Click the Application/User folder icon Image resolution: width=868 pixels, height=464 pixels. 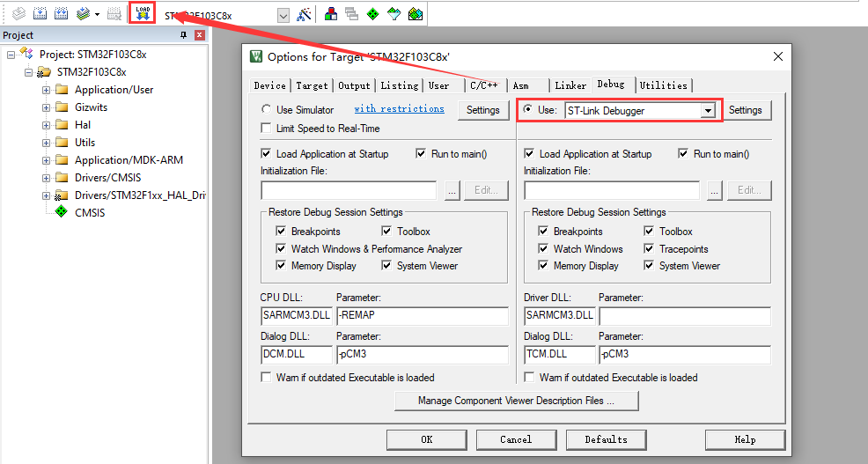[62, 90]
